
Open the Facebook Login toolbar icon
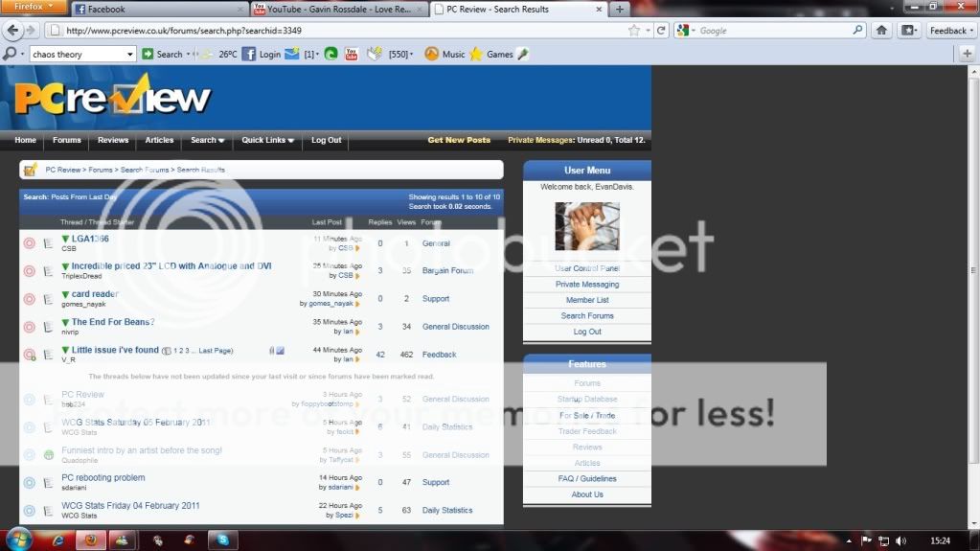pos(248,54)
